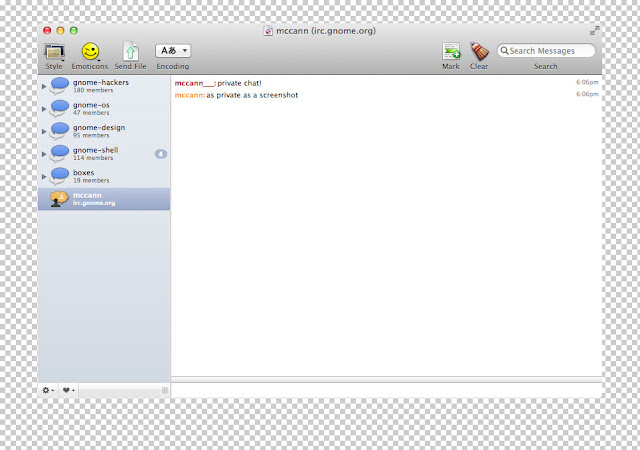The width and height of the screenshot is (640, 450).
Task: Click the 6:06pm timestamp of the first message
Action: click(587, 82)
